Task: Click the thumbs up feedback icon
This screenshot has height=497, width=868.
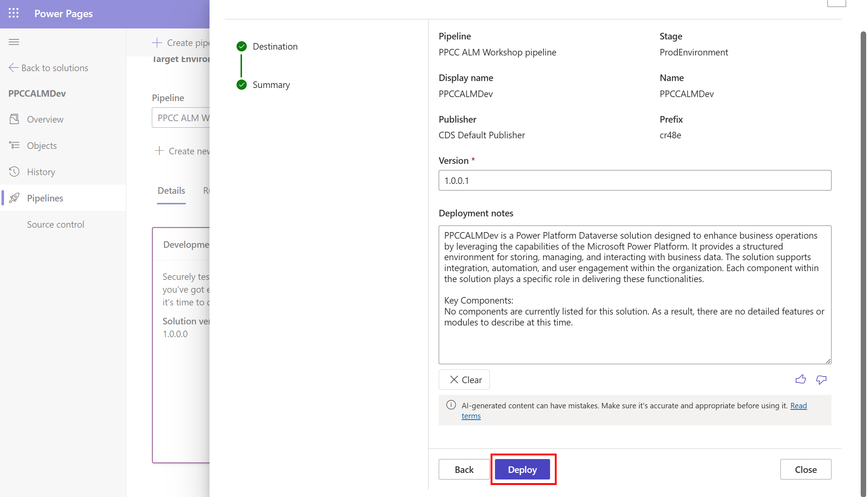Action: [x=800, y=380]
